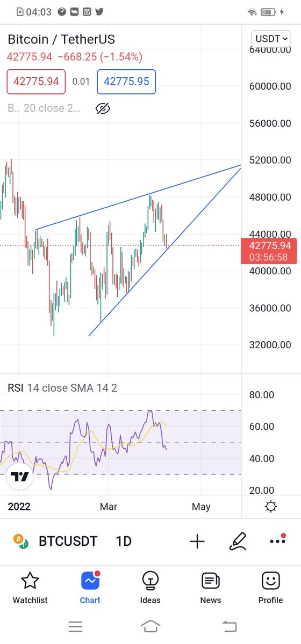Click the 2022 label on time axis
The image size is (301, 644).
pyautogui.click(x=19, y=507)
